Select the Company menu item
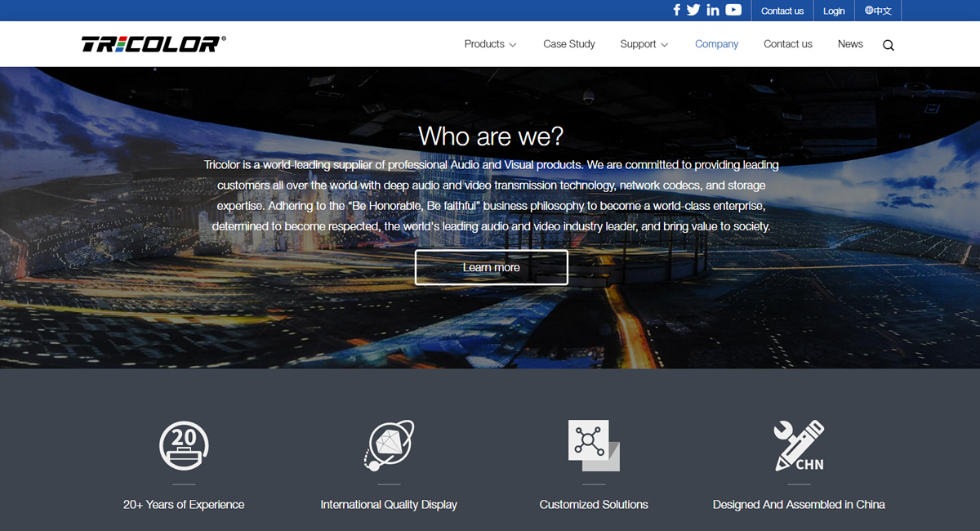 pyautogui.click(x=716, y=44)
